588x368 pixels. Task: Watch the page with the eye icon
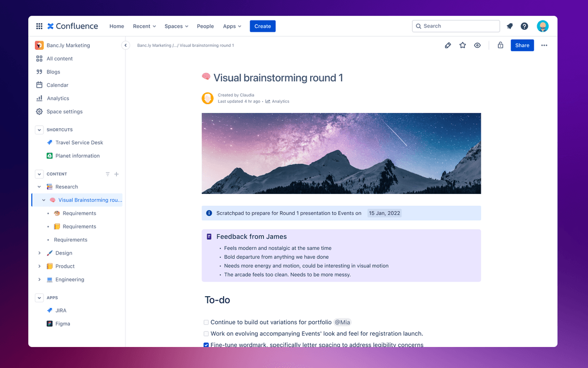click(477, 45)
